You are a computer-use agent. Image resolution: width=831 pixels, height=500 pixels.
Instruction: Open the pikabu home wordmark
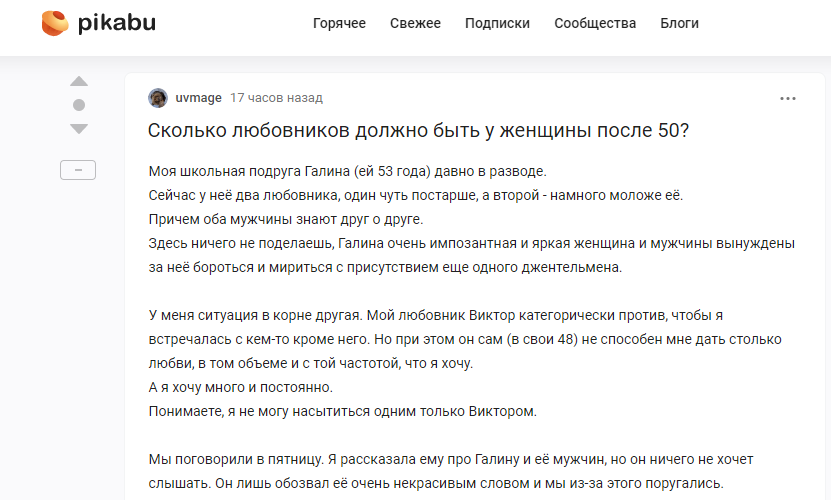117,23
